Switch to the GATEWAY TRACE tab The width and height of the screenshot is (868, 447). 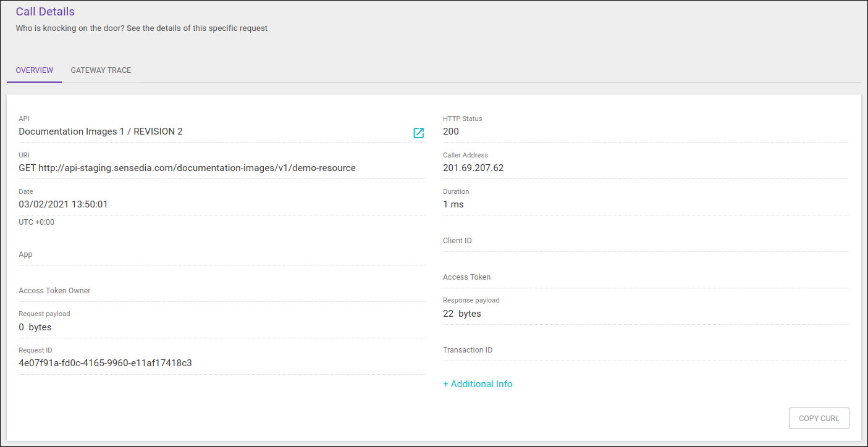101,70
